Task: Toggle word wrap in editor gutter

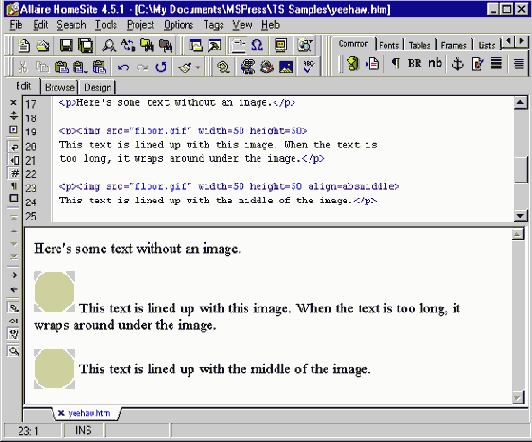Action: click(x=14, y=147)
